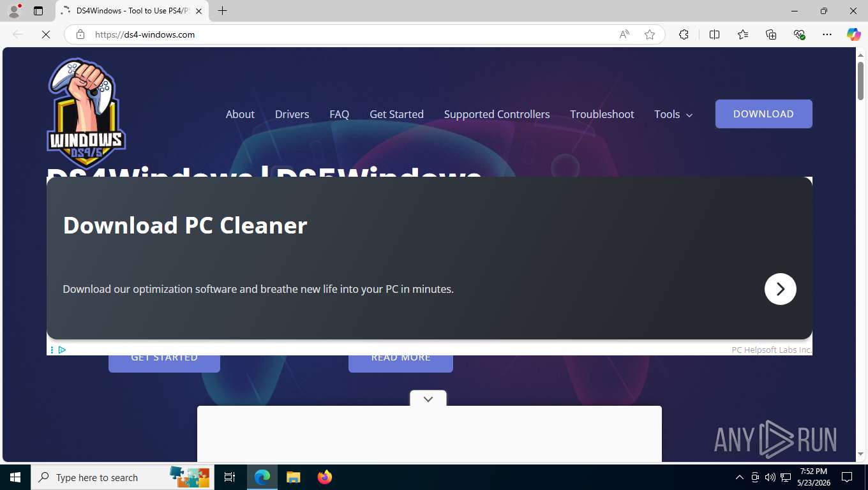Open Edge Settings and more menu
Image resolution: width=868 pixels, height=490 pixels.
pos(827,34)
